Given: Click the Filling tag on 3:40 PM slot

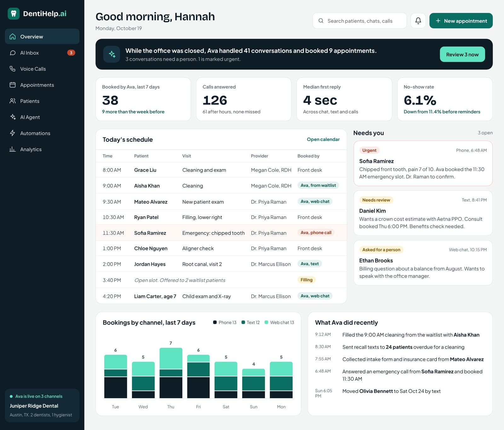Looking at the screenshot, I should coord(306,280).
